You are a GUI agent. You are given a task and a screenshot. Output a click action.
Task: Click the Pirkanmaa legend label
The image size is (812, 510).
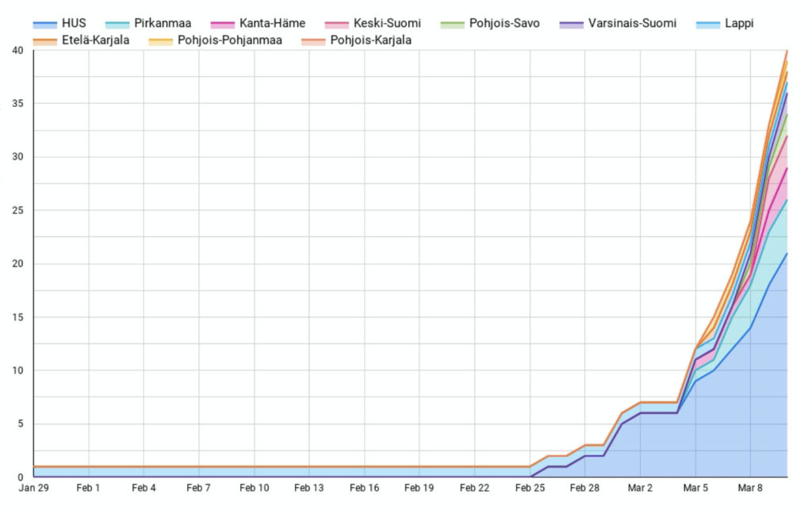point(163,23)
